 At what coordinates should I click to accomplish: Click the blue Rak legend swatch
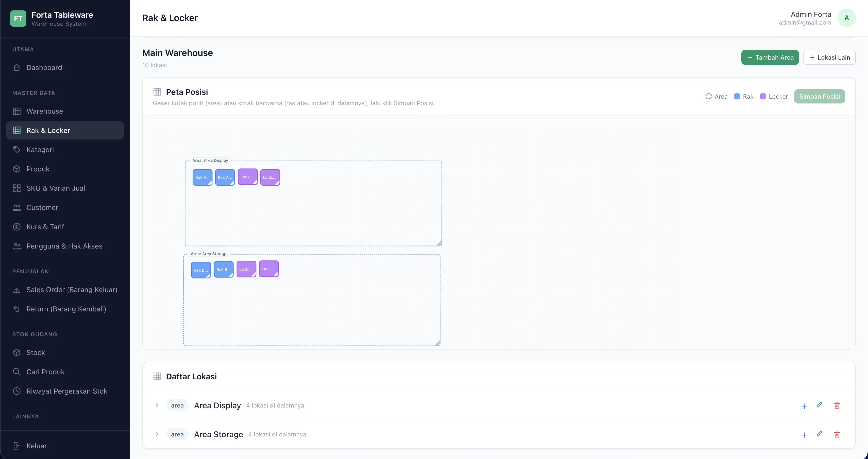click(737, 97)
